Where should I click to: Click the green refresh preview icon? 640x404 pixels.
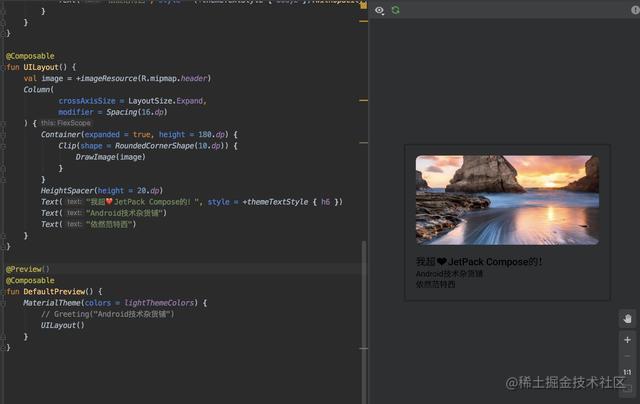(x=396, y=10)
